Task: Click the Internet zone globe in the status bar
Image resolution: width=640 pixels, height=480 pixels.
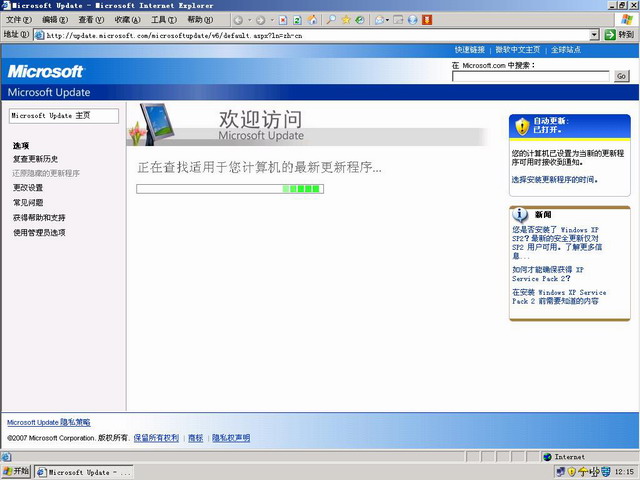Action: click(x=548, y=457)
